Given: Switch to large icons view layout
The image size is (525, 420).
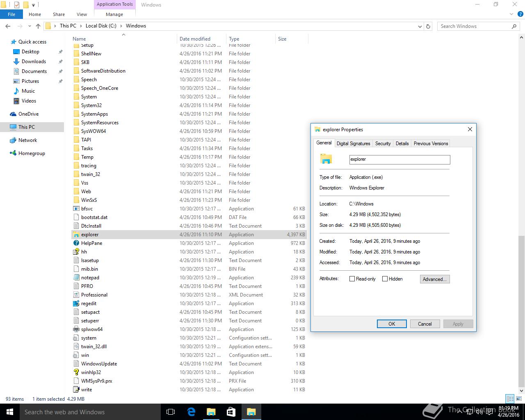Looking at the screenshot, I should (518, 399).
